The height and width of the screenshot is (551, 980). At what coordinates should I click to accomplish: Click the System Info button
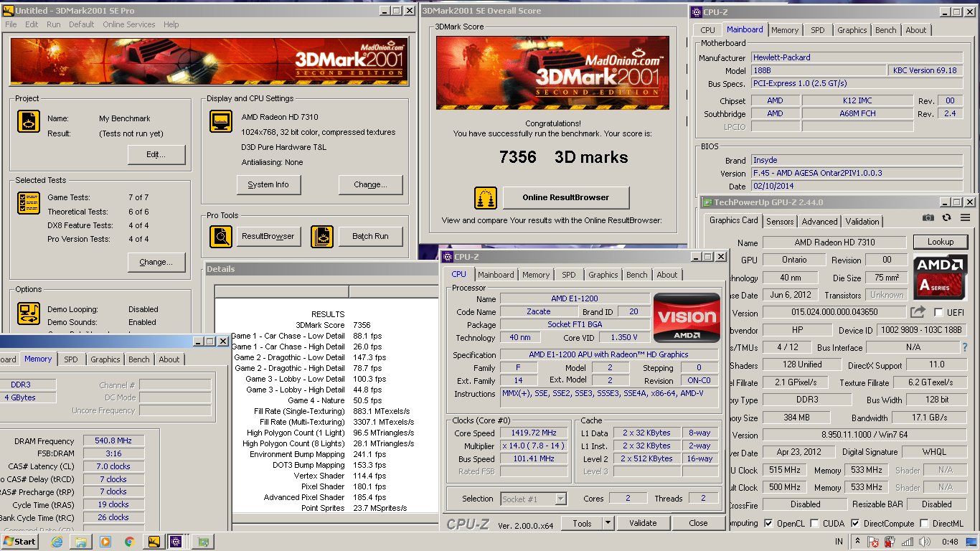tap(268, 184)
